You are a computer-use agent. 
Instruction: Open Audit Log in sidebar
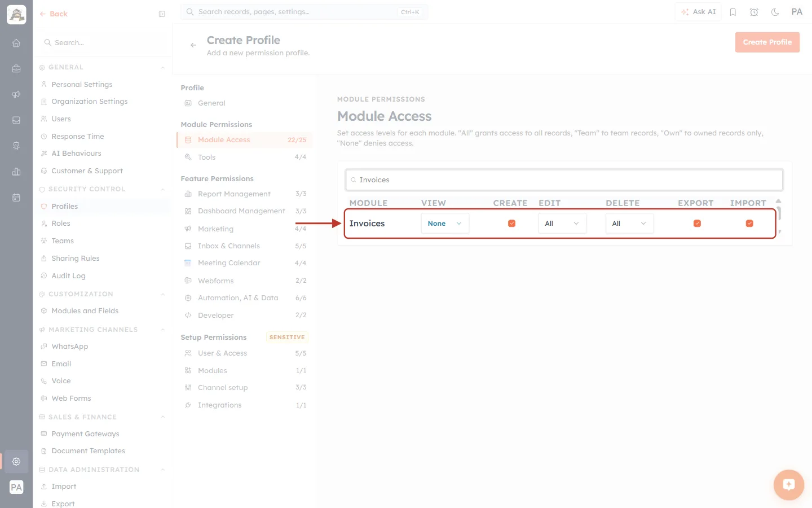[x=68, y=276]
